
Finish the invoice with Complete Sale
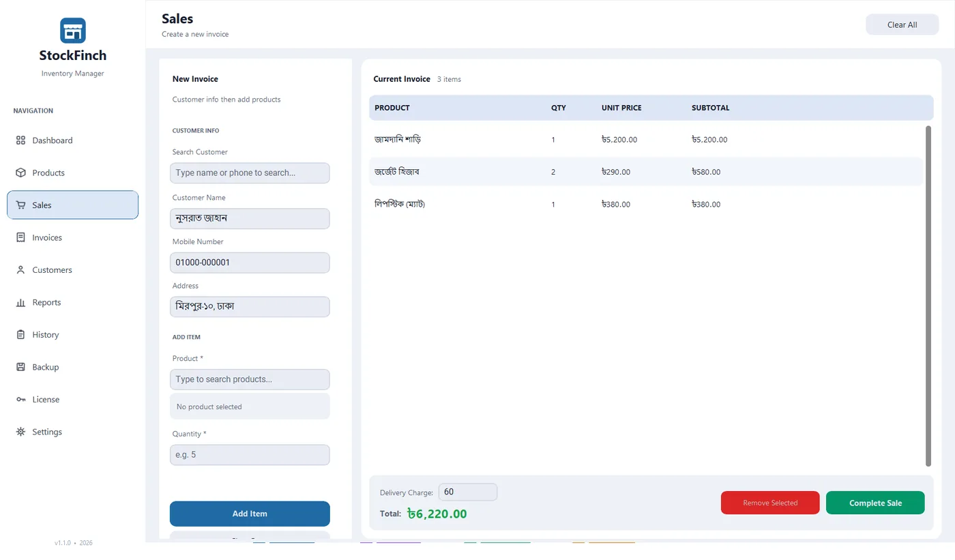click(x=875, y=503)
